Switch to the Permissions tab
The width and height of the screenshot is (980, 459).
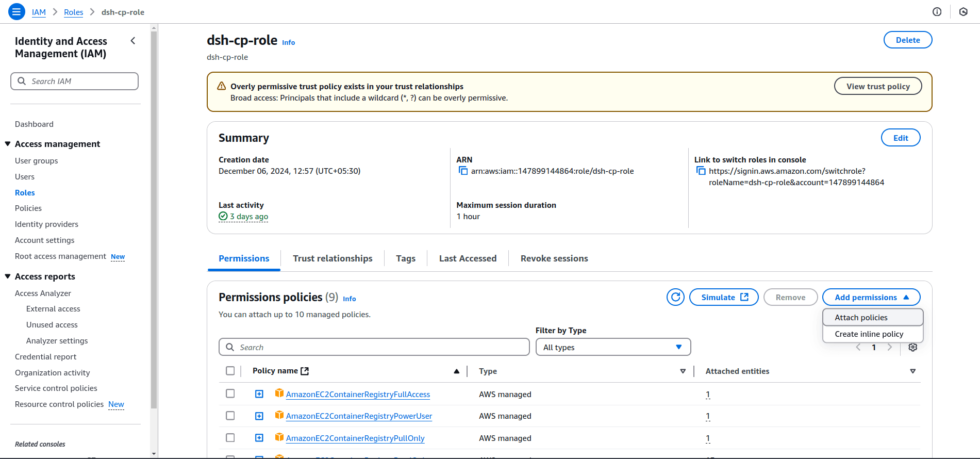(x=244, y=258)
